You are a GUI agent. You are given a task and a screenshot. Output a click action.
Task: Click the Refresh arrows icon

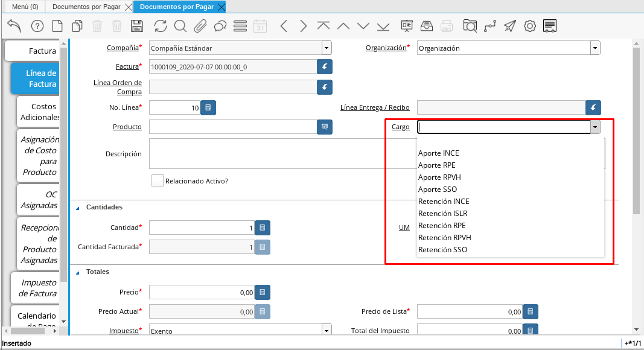(x=161, y=26)
